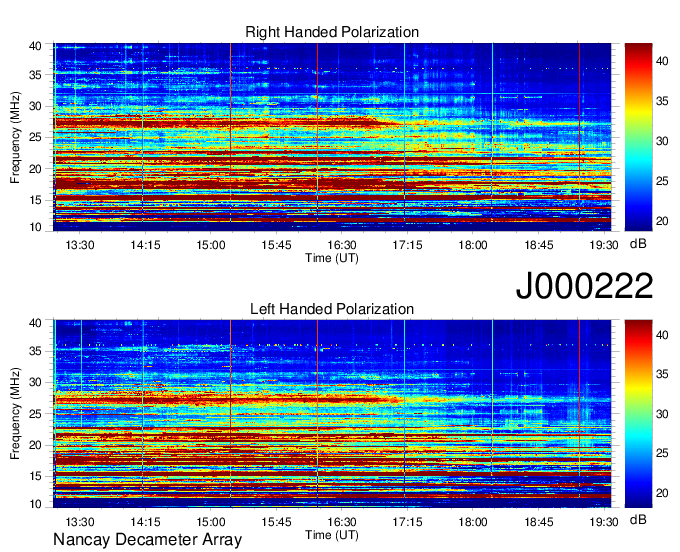Viewport: 680px width, 552px height.
Task: Click 18:45 tick under Left Handed plot
Action: 539,522
